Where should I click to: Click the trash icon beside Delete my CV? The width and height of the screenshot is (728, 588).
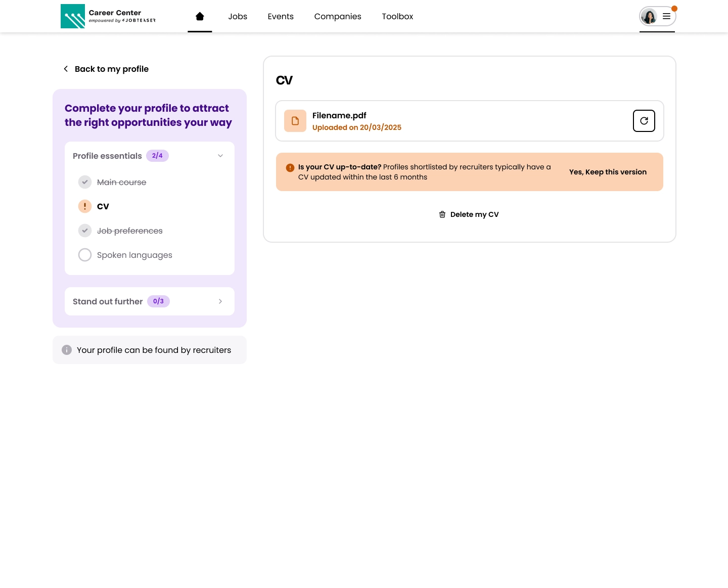442,214
